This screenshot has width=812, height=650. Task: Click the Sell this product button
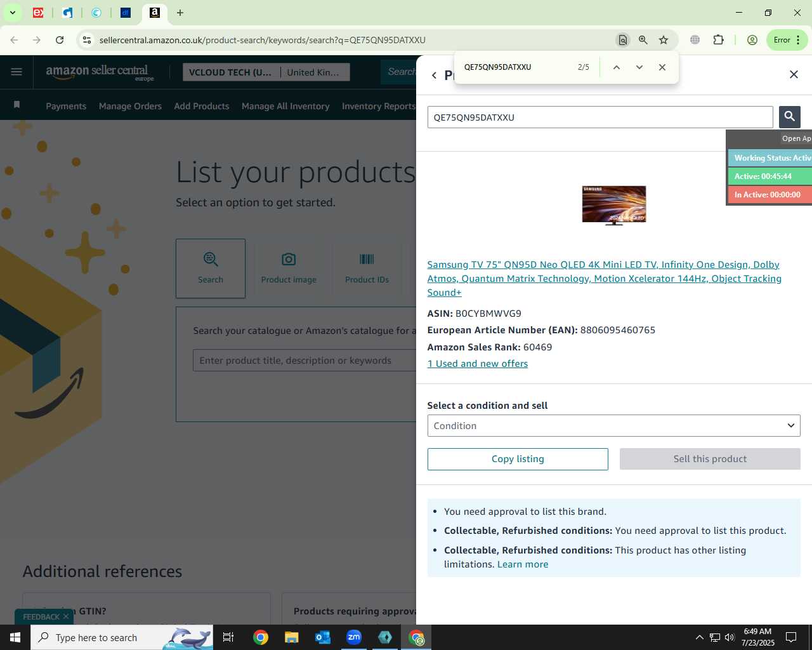(x=710, y=459)
